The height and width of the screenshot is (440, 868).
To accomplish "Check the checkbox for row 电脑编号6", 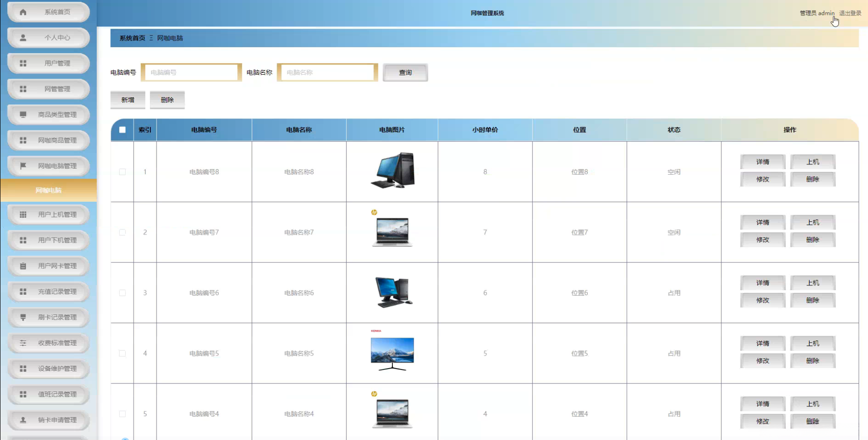I will click(x=122, y=293).
